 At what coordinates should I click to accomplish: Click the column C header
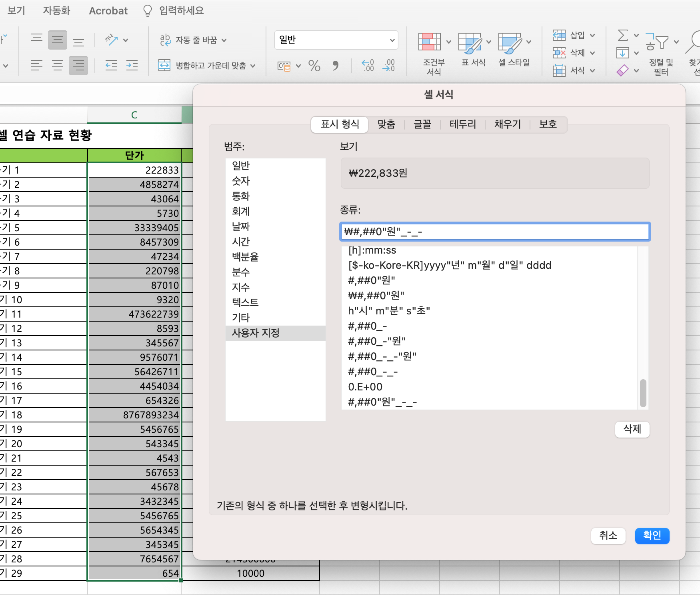click(x=134, y=115)
